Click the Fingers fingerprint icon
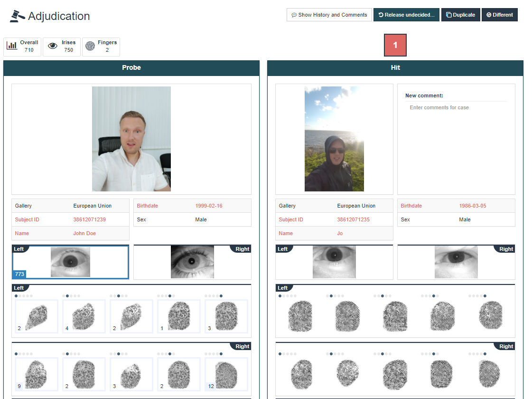This screenshot has height=399, width=532. coord(90,46)
